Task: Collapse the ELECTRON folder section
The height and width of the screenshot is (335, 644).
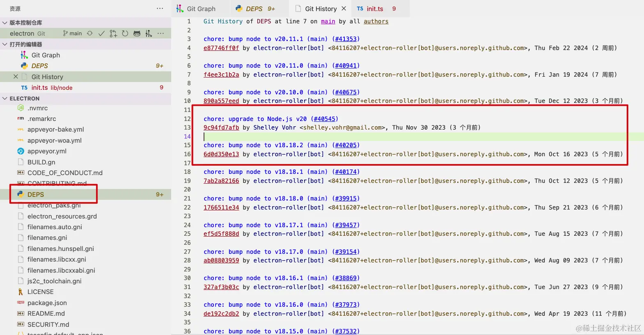Action: pyautogui.click(x=5, y=98)
